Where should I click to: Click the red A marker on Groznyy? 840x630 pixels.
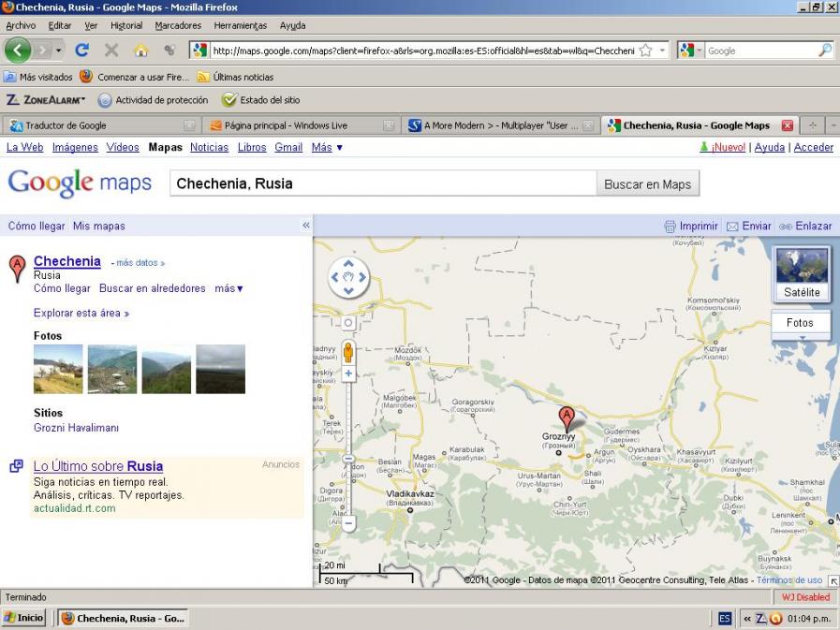pos(567,418)
